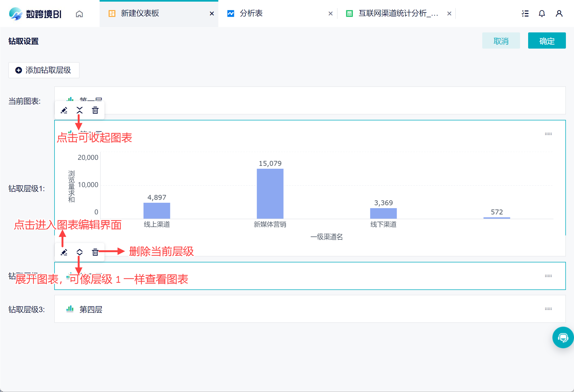Click the 确定 button
Viewport: 574px width, 392px height.
(x=546, y=41)
